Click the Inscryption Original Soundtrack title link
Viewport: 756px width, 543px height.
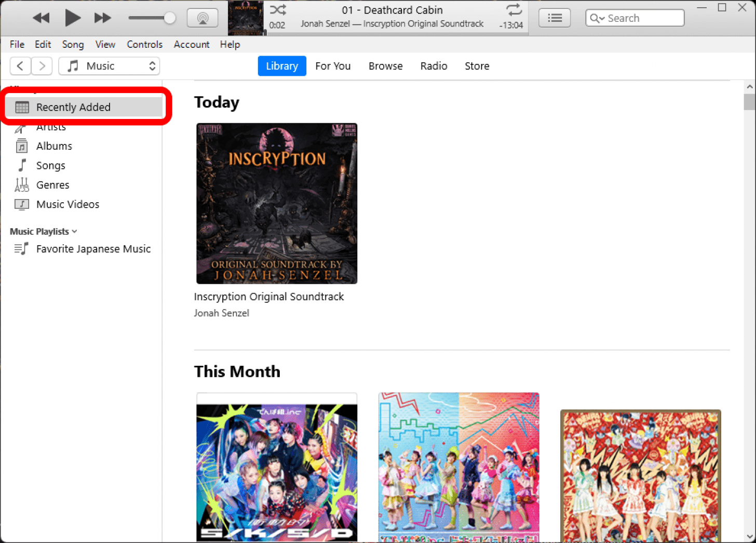tap(268, 297)
